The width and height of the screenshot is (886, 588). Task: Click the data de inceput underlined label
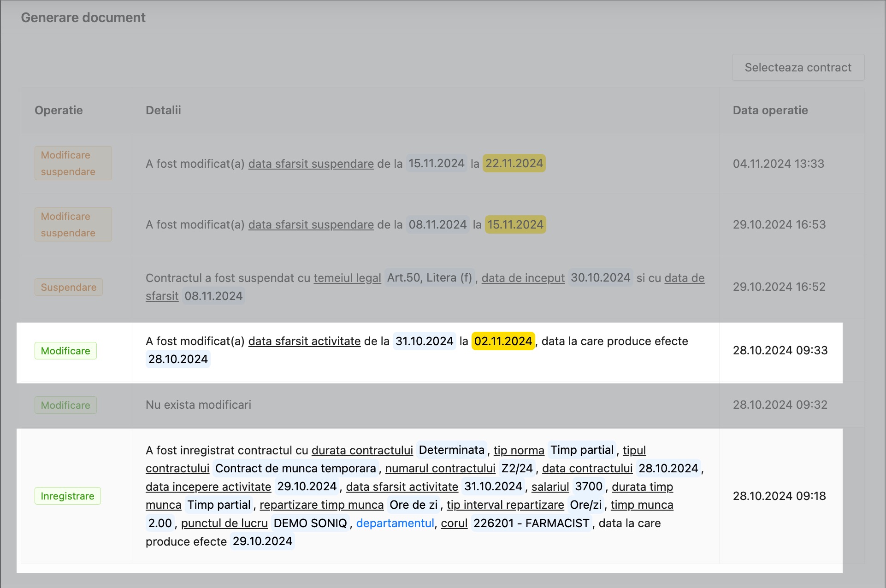click(x=523, y=278)
